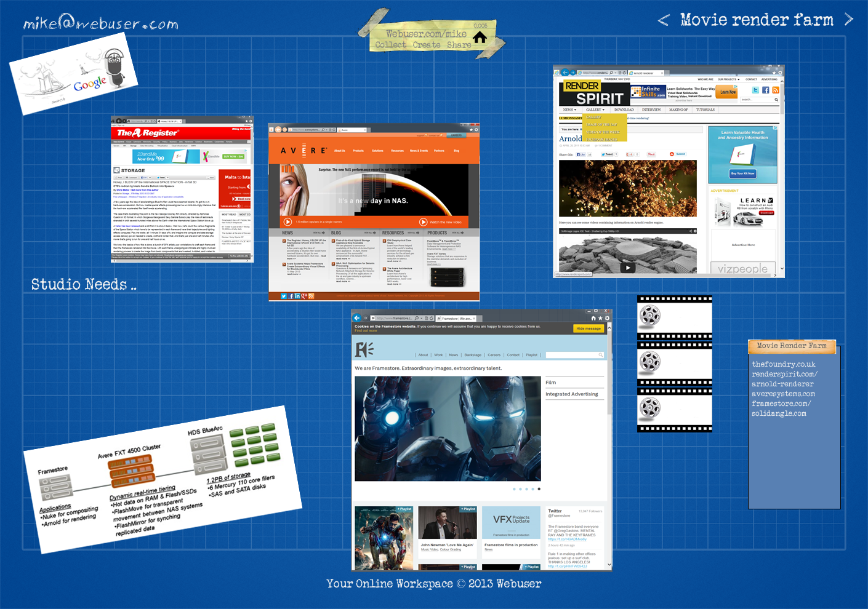This screenshot has width=868, height=609.
Task: Open favorites star in Framestore browser
Action: pos(600,318)
